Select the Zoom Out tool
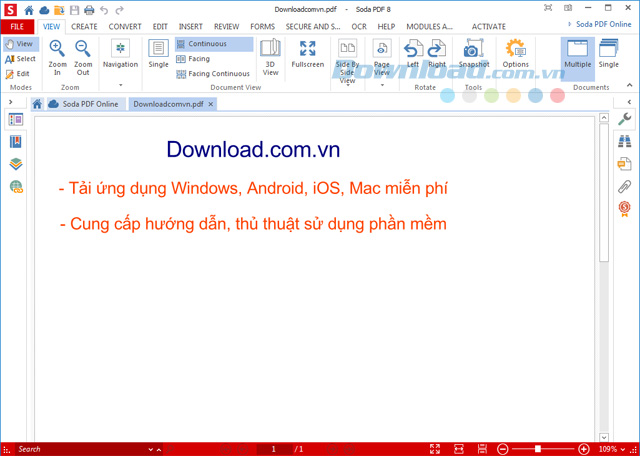Viewport: 640px width, 456px height. point(83,58)
